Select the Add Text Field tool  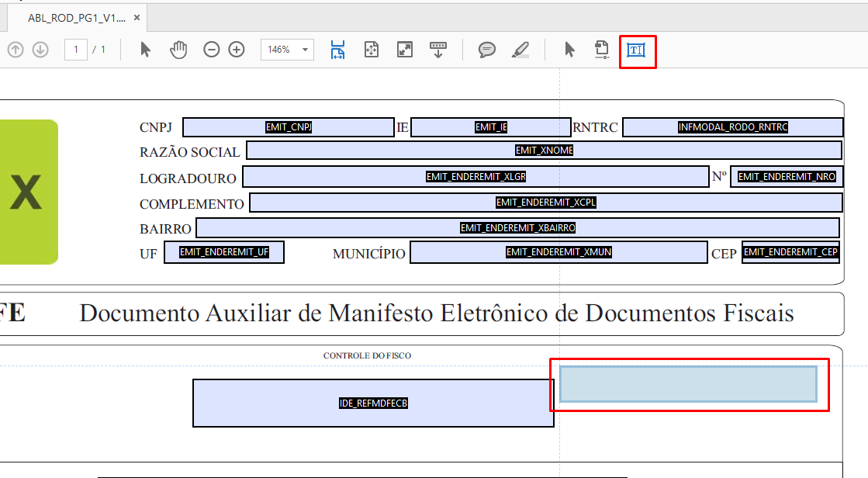pyautogui.click(x=637, y=50)
